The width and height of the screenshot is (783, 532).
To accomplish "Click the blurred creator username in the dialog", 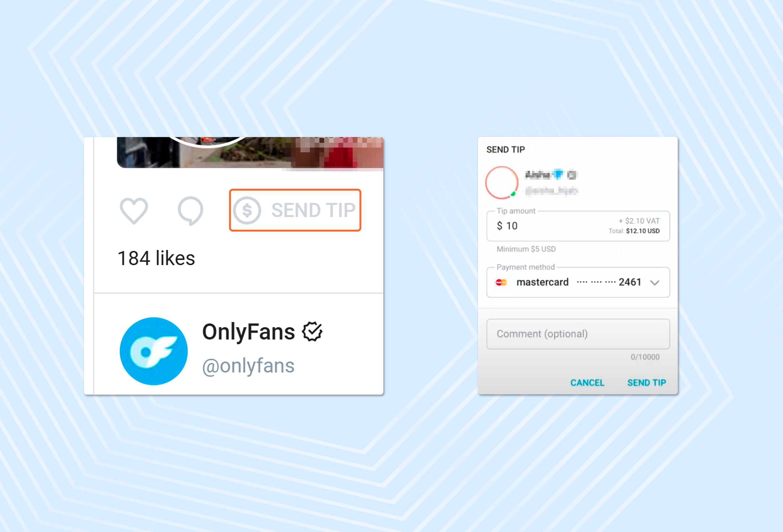I will pyautogui.click(x=552, y=191).
